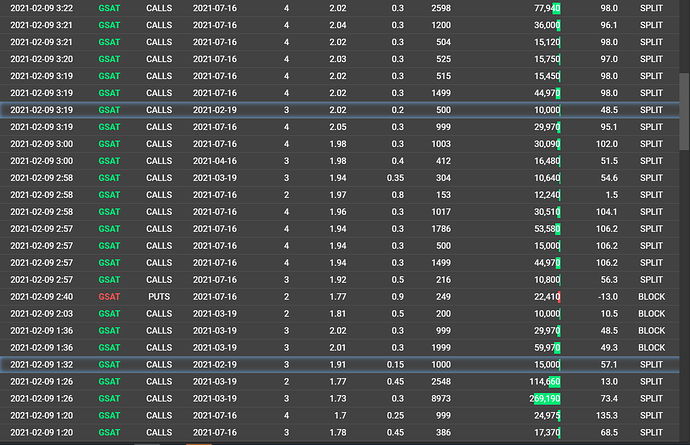Click the option price 0.8
The image size is (690, 445).
(397, 195)
